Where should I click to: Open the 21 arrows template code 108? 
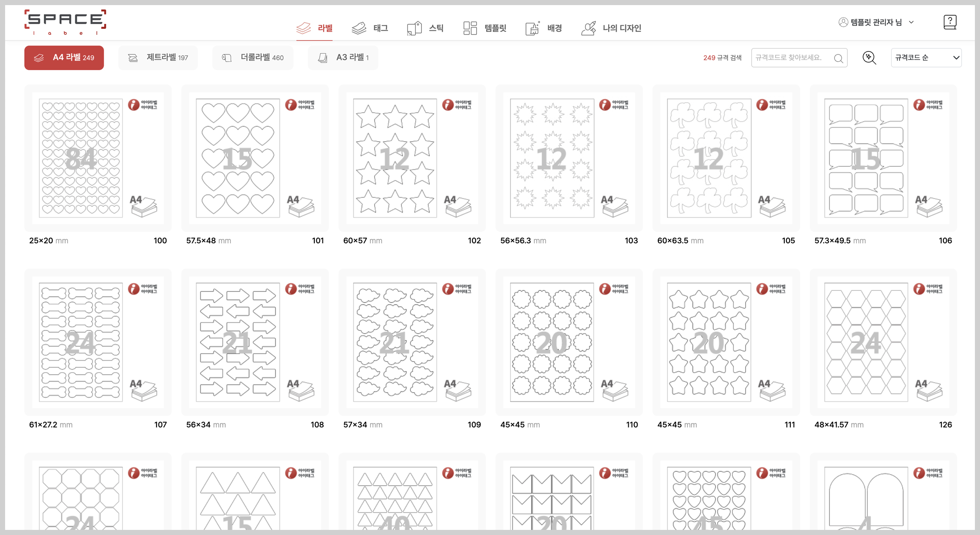pos(255,342)
